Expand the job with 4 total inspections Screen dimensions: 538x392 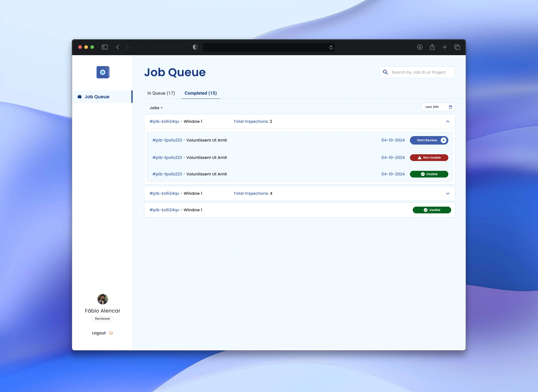(447, 193)
